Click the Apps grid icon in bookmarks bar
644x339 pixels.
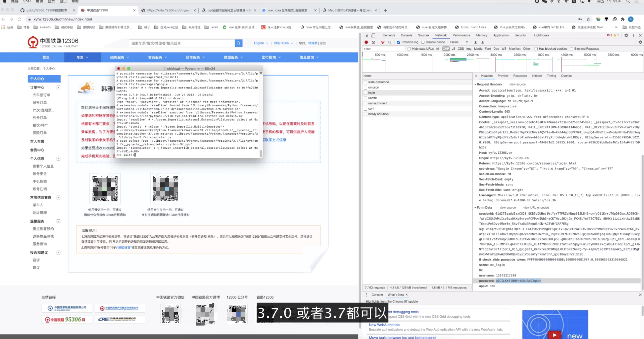3,27
